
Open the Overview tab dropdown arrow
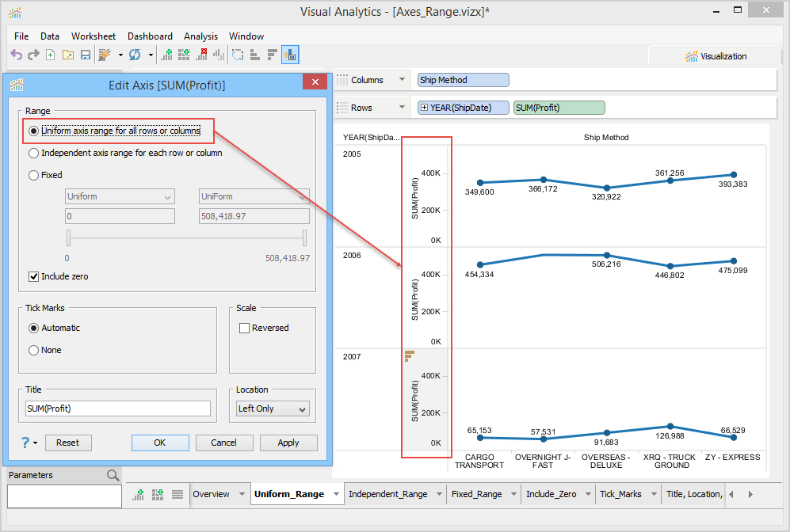[242, 494]
